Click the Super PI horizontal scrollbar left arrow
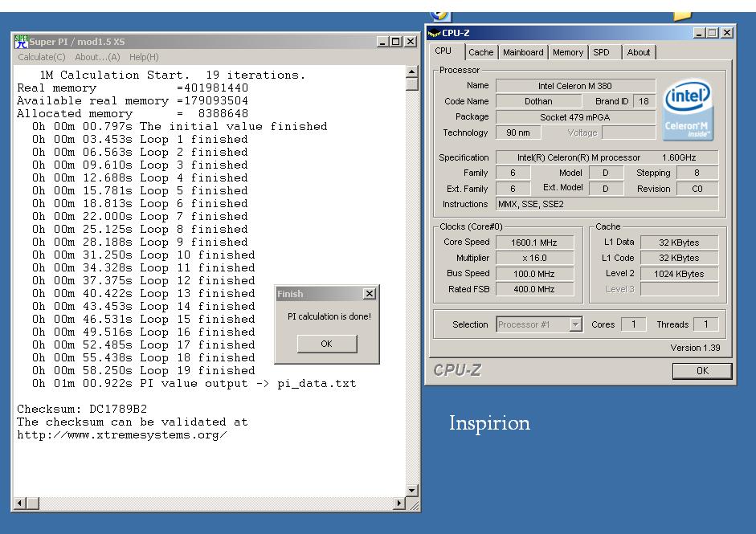The height and width of the screenshot is (534, 756). click(20, 503)
